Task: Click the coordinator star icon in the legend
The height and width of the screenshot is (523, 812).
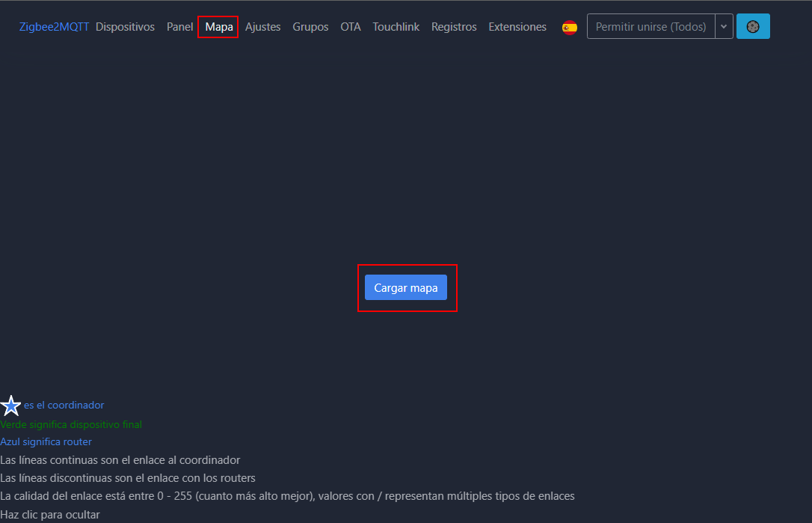Action: [x=10, y=406]
